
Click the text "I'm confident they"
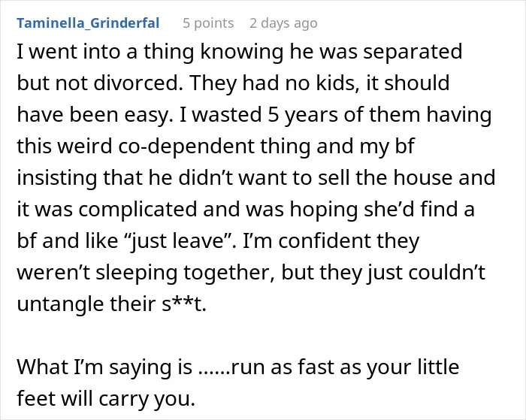click(331, 240)
